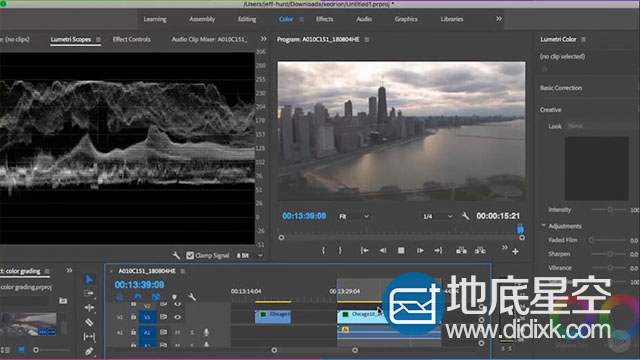Open the Fit zoom level dropdown
Screen dimensions: 640x360
click(354, 216)
